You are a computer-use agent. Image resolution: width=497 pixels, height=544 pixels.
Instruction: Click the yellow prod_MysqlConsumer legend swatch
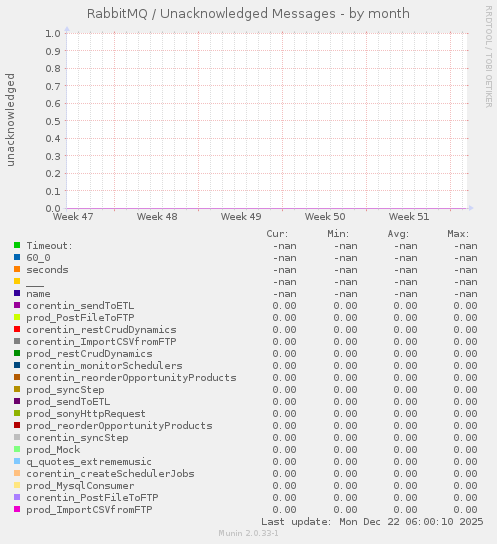pos(17,485)
